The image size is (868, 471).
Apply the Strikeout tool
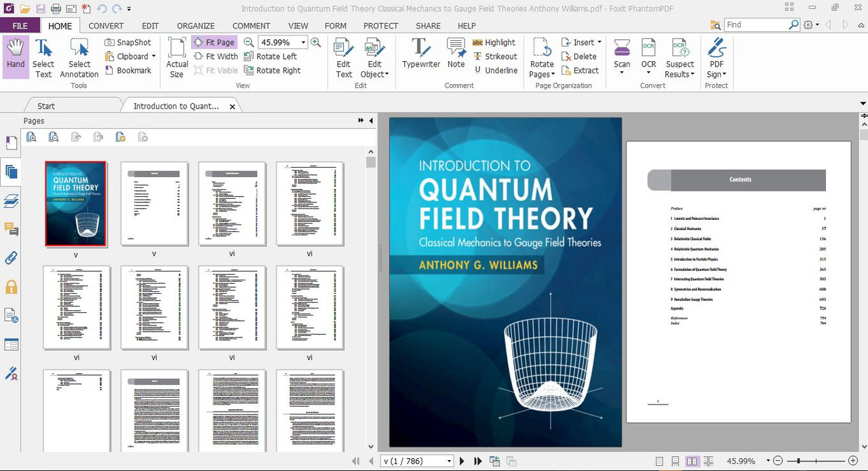[495, 56]
